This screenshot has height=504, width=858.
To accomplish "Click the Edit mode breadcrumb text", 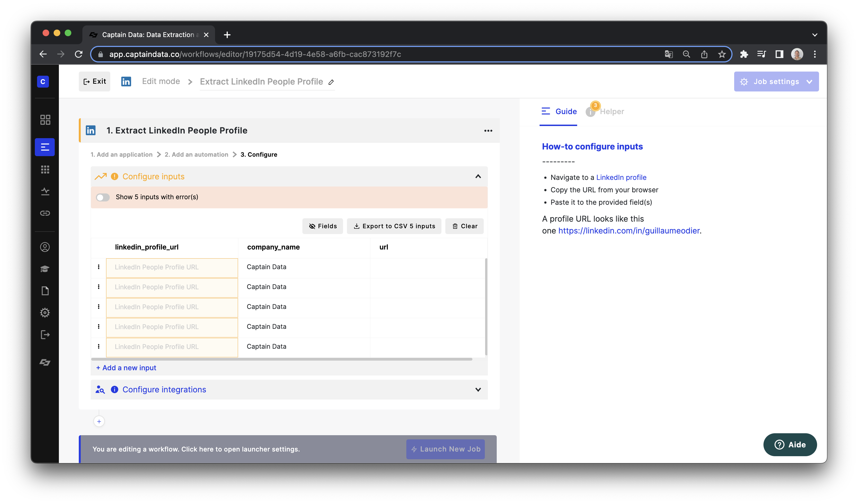I will (161, 81).
